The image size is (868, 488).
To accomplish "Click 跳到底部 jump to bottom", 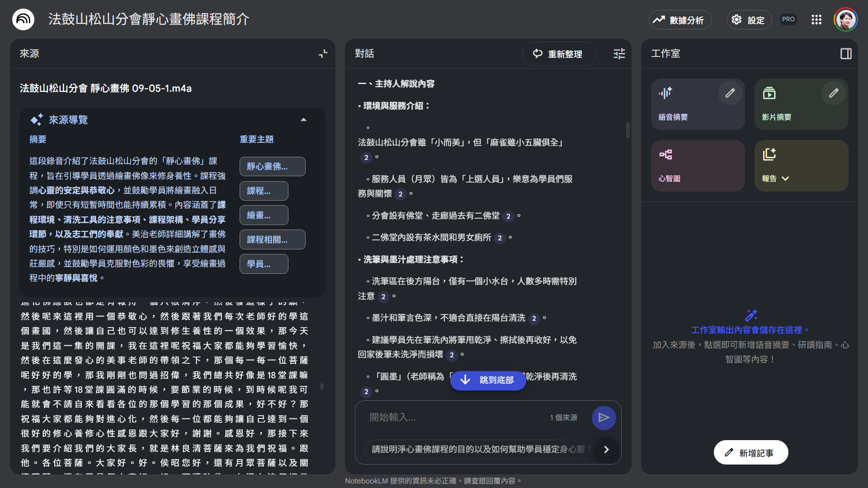I will (488, 380).
